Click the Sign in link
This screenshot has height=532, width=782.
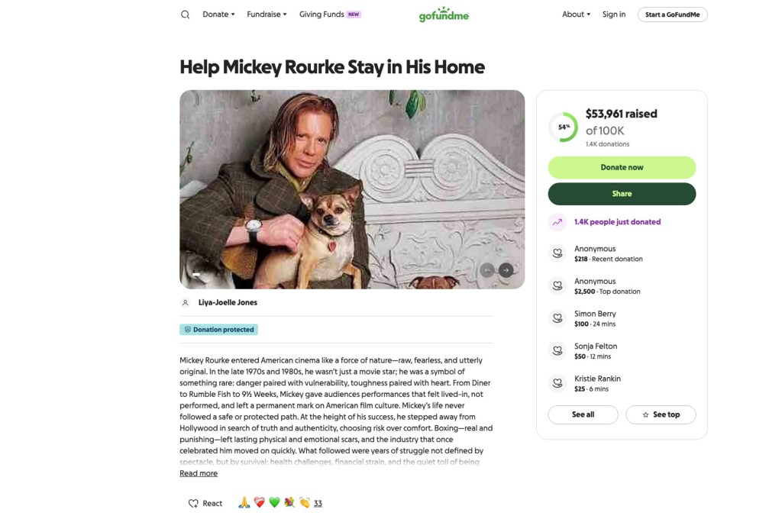(x=614, y=14)
